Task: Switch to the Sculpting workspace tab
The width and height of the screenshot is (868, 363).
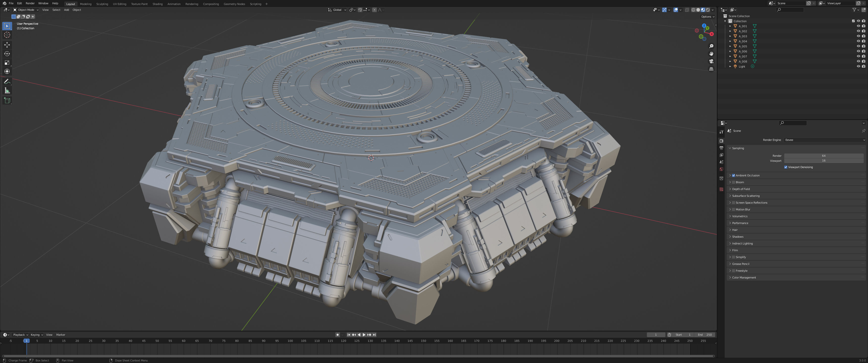Action: [x=102, y=4]
